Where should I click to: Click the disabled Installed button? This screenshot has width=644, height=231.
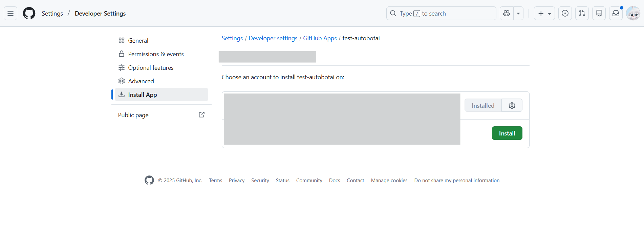click(483, 105)
